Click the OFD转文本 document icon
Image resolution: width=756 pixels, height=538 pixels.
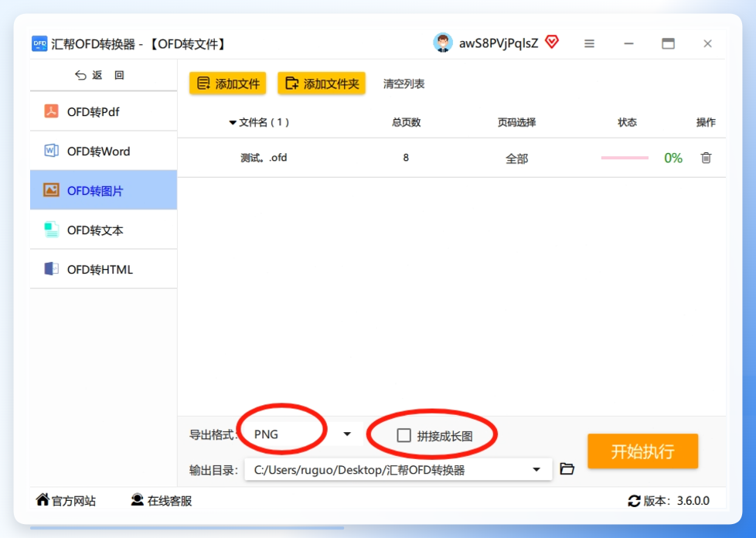pos(52,230)
